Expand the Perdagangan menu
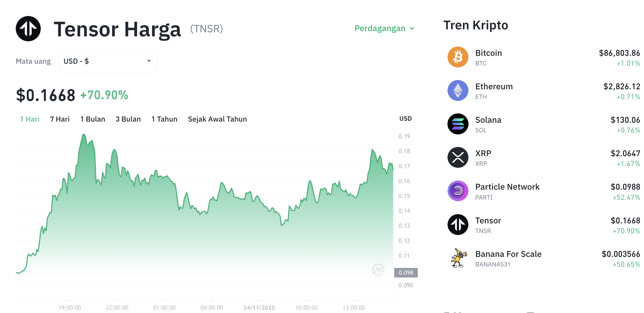This screenshot has height=313, width=644. (380, 28)
